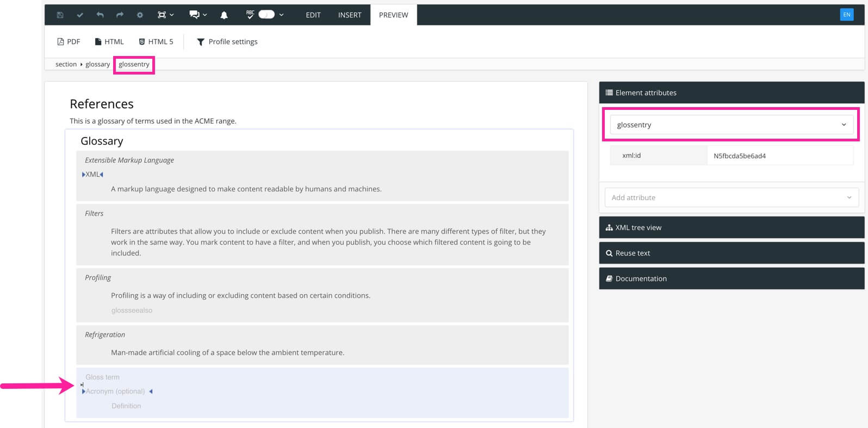Open the Add attribute dropdown
Image resolution: width=868 pixels, height=428 pixels.
click(731, 197)
